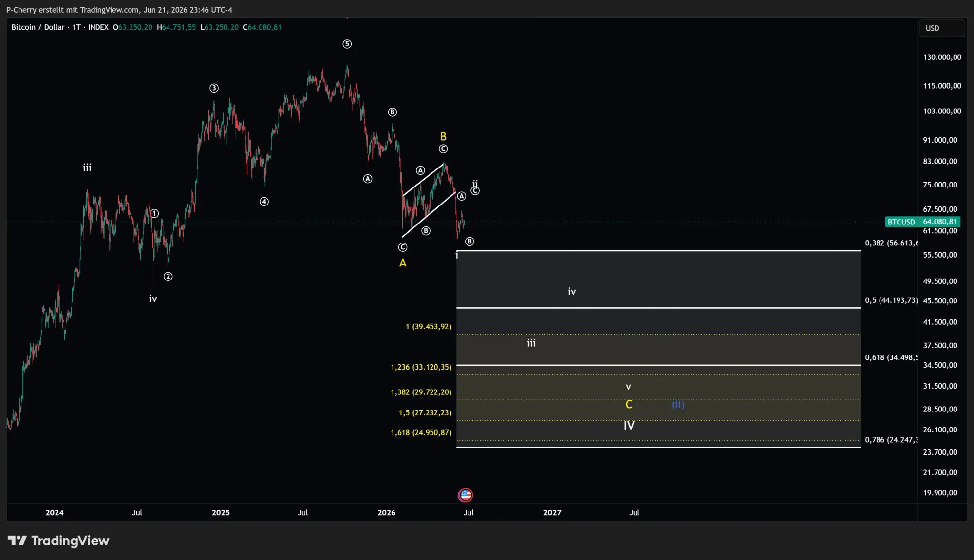Click the 103.000,00 price axis label
Image resolution: width=974 pixels, height=560 pixels.
click(942, 111)
